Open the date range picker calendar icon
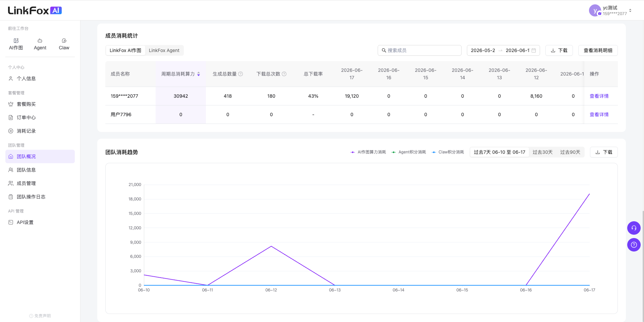644x322 pixels. pyautogui.click(x=534, y=50)
